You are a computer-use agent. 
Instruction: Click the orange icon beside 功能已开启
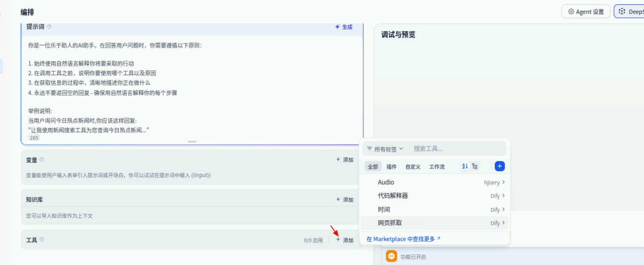[391, 256]
